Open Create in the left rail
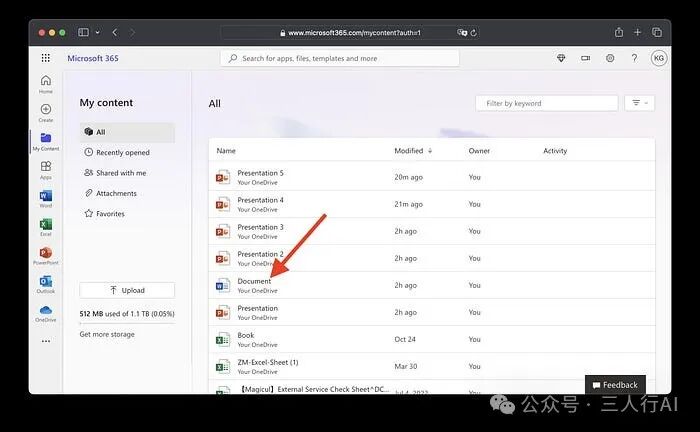 click(46, 112)
